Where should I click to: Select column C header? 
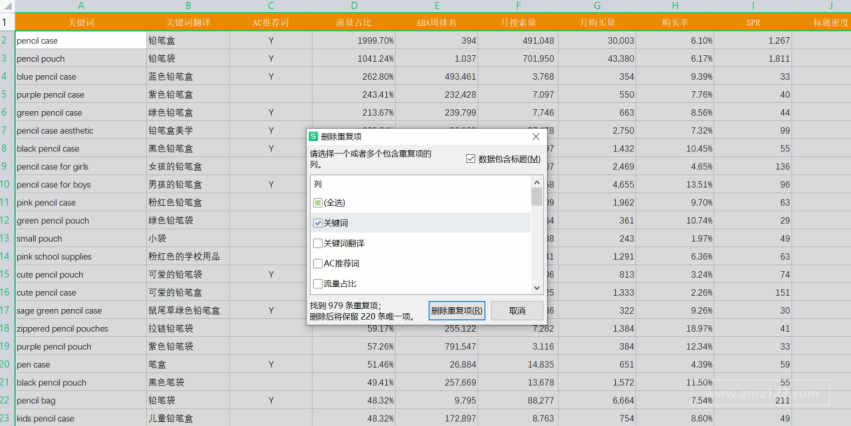271,6
